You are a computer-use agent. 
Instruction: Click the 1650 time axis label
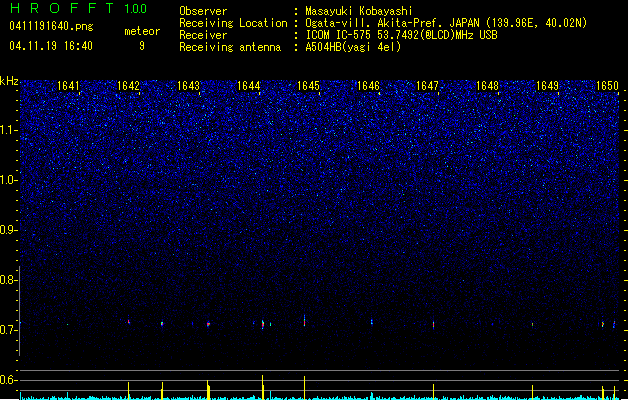pos(607,86)
